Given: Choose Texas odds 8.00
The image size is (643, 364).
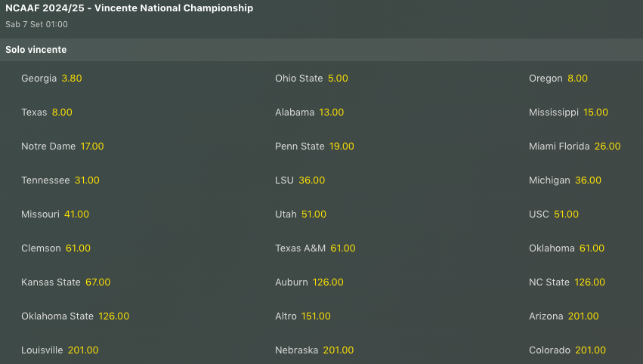Looking at the screenshot, I should pyautogui.click(x=62, y=113).
